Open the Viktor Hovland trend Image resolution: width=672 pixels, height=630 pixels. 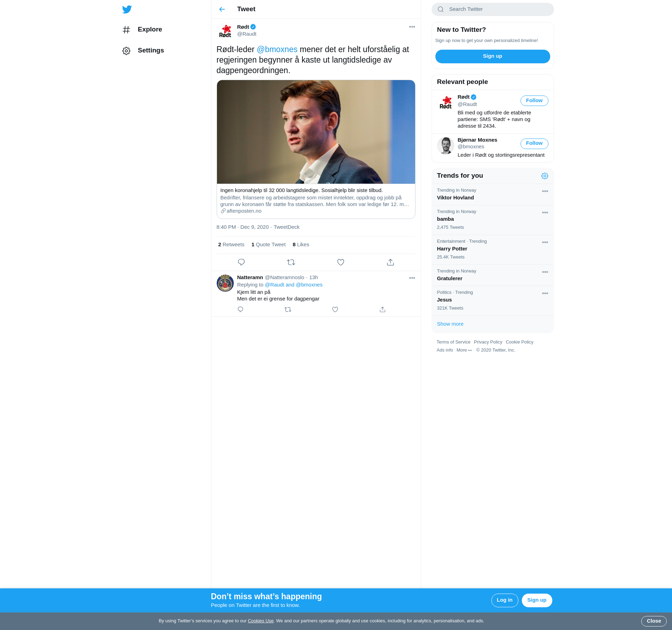click(x=493, y=194)
